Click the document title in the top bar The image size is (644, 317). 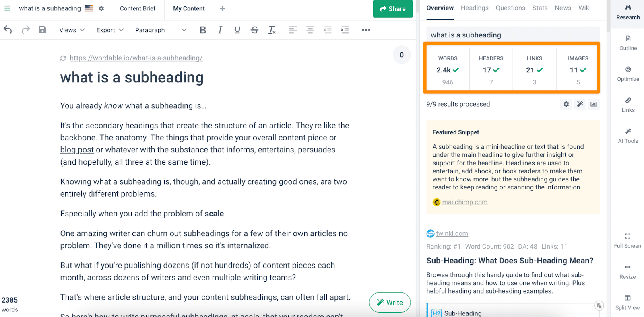click(x=50, y=8)
